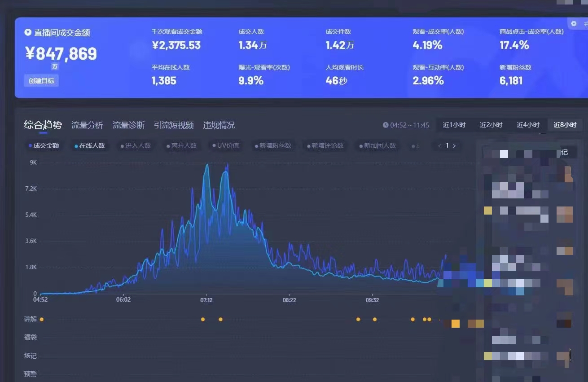Enable the 新加团人数 legend series
588x382 pixels.
pos(377,145)
